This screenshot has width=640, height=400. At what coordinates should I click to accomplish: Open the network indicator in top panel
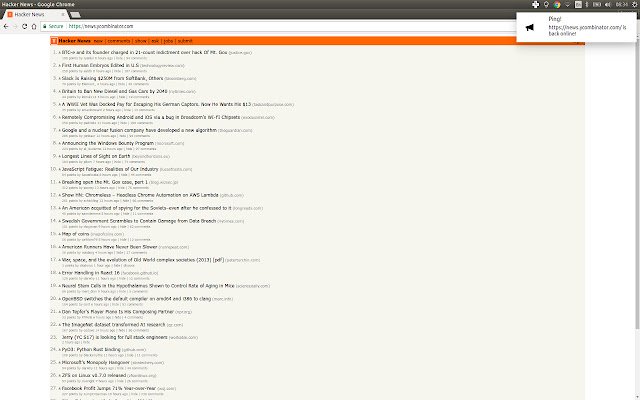(567, 4)
